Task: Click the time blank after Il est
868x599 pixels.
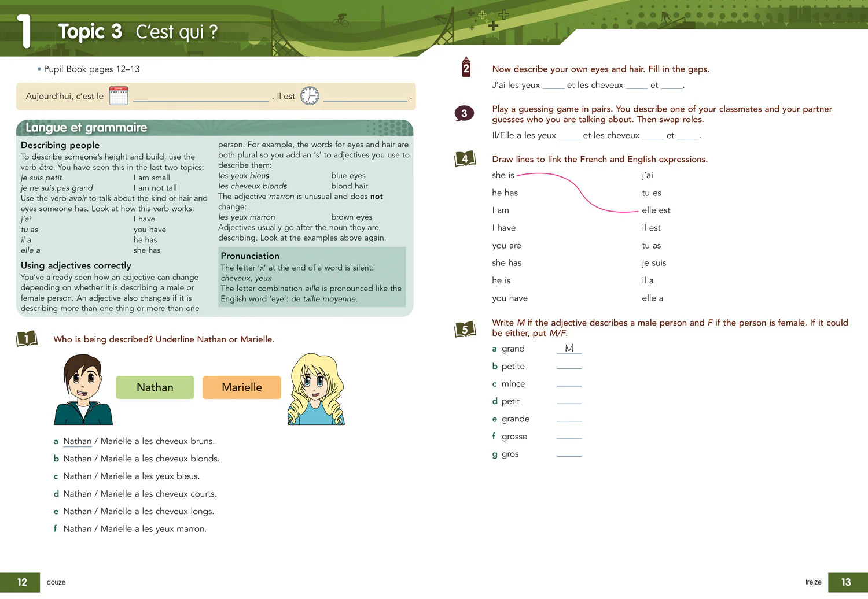Action: coord(366,97)
